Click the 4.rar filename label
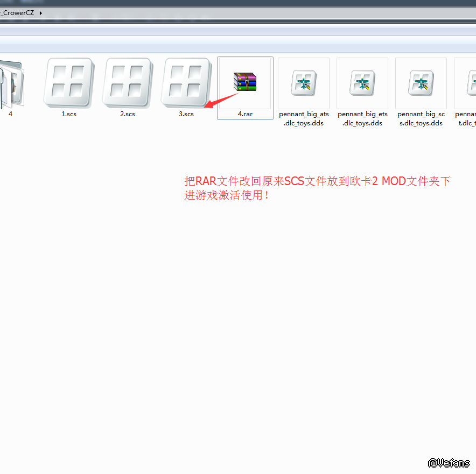The height and width of the screenshot is (474, 476). pyautogui.click(x=245, y=114)
